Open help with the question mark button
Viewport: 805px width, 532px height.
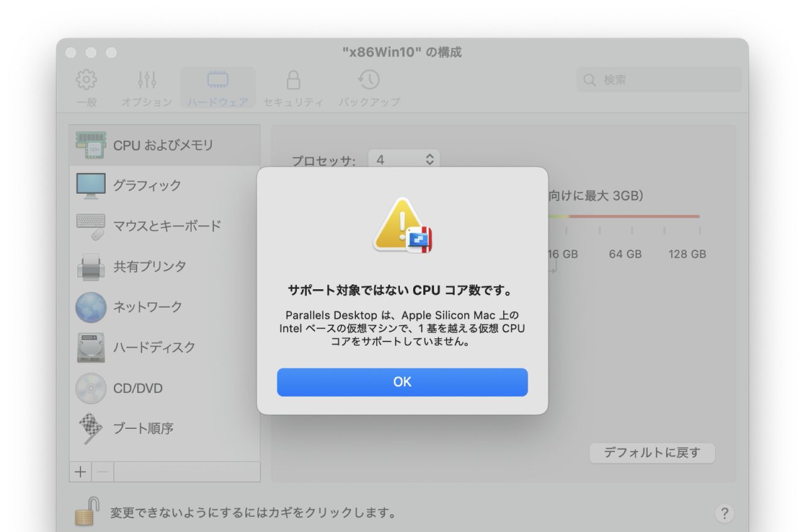(x=724, y=514)
